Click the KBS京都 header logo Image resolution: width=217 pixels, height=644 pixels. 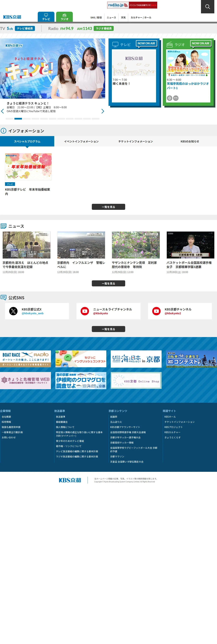pos(12,17)
